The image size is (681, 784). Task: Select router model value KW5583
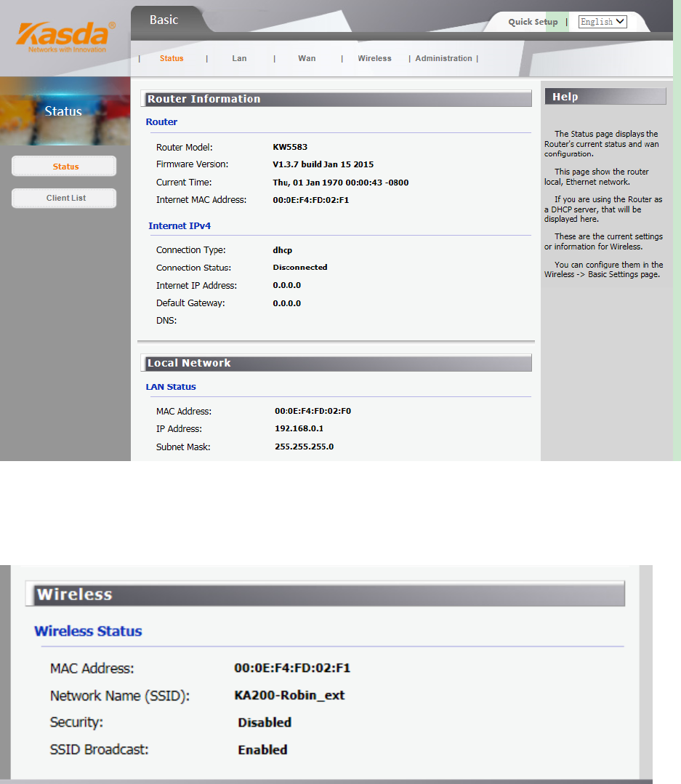290,147
